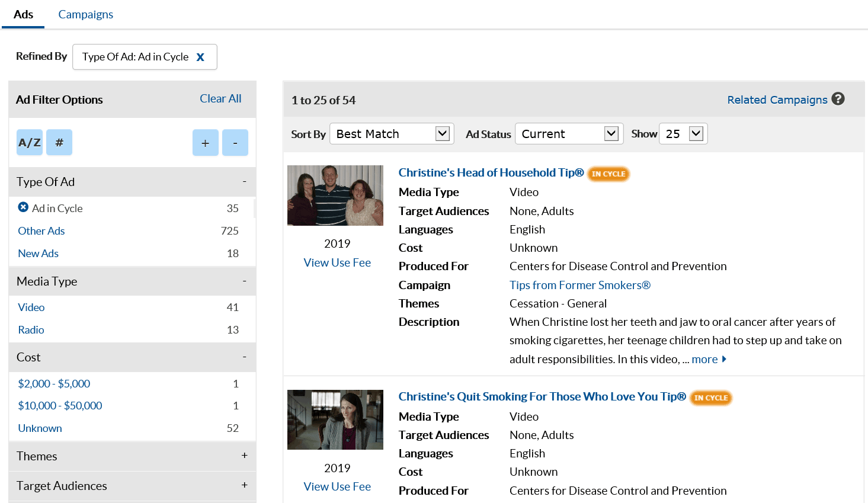
Task: Change the Show results count dropdown
Action: pyautogui.click(x=683, y=134)
